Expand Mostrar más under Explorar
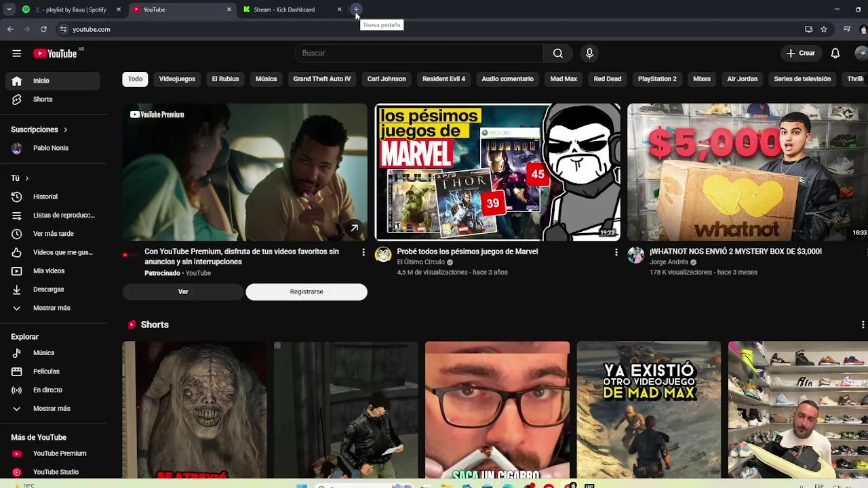This screenshot has width=868, height=488. 53,409
